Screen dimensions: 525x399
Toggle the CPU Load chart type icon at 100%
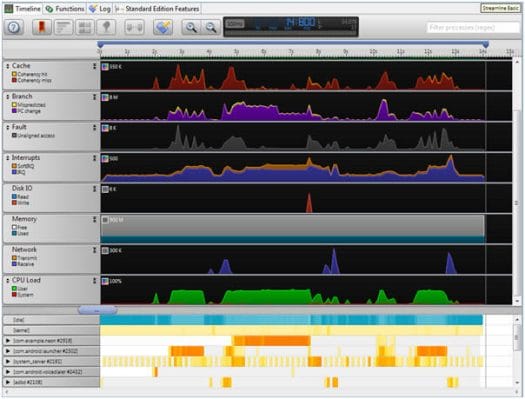pyautogui.click(x=105, y=281)
